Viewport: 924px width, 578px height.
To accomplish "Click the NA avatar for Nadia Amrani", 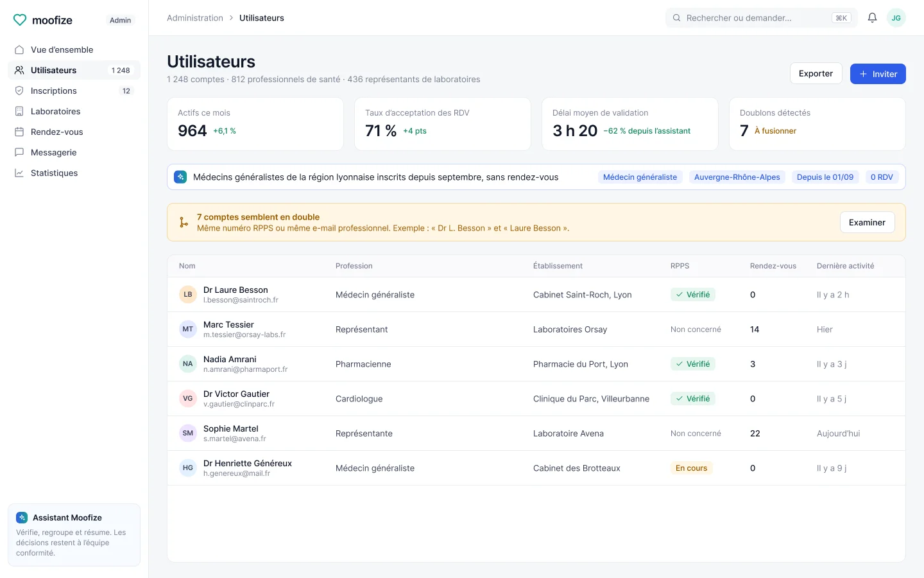I will click(187, 364).
